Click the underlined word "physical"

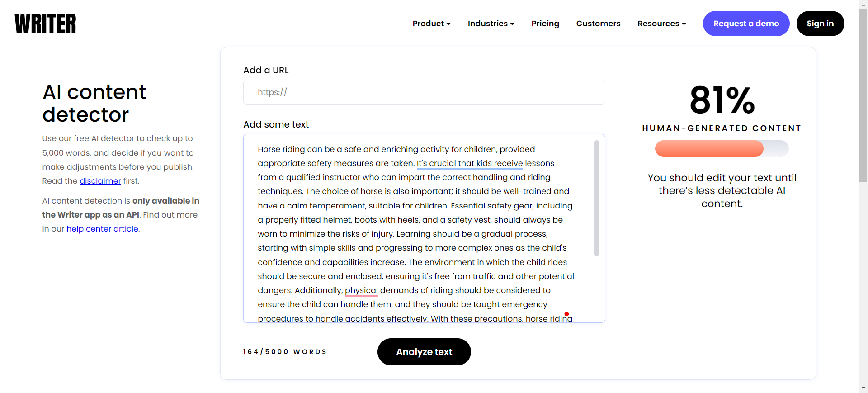(361, 290)
